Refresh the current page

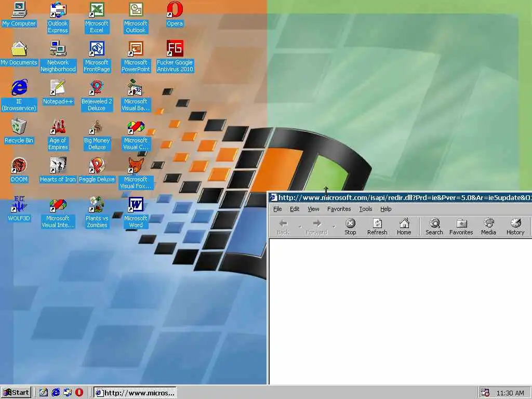[x=377, y=227]
